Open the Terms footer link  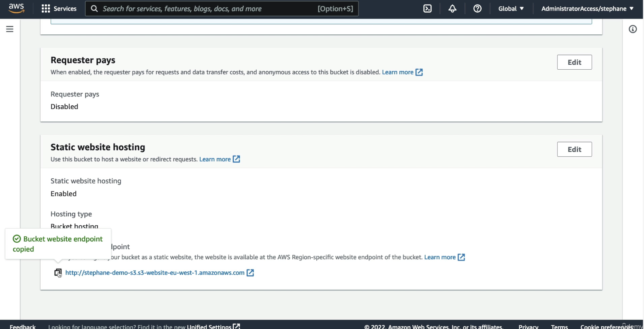click(x=559, y=326)
